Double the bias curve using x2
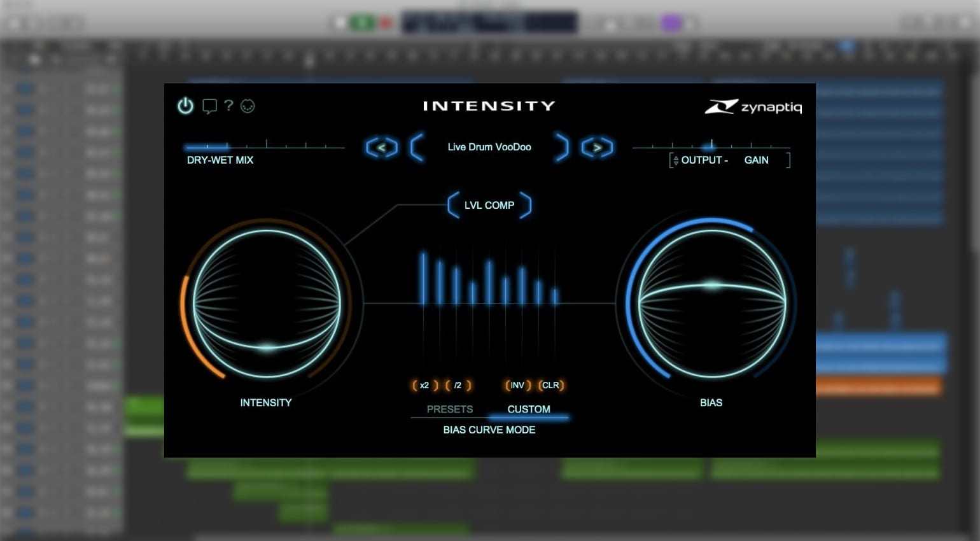The width and height of the screenshot is (980, 541). (423, 385)
